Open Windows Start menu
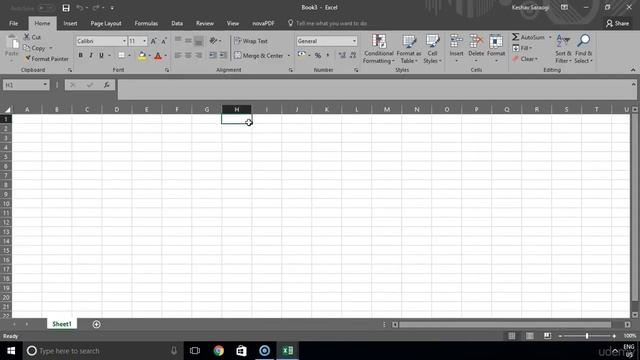640x360 pixels. (x=11, y=351)
